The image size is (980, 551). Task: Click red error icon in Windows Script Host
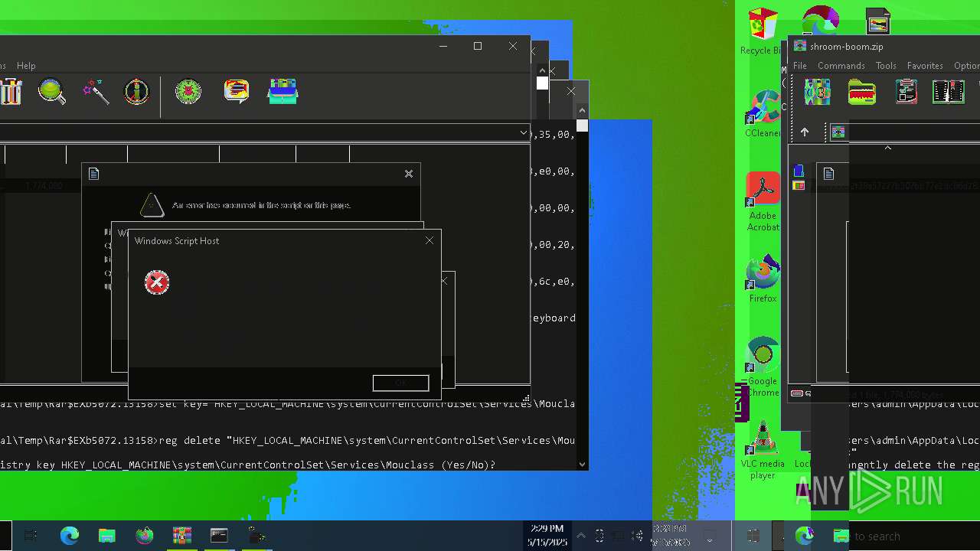coord(157,282)
